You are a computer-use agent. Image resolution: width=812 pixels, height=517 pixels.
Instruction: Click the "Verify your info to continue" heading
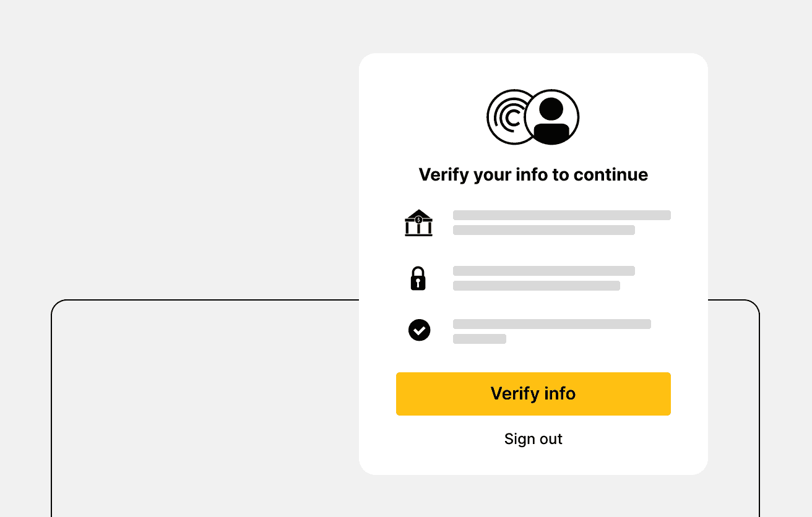tap(533, 174)
